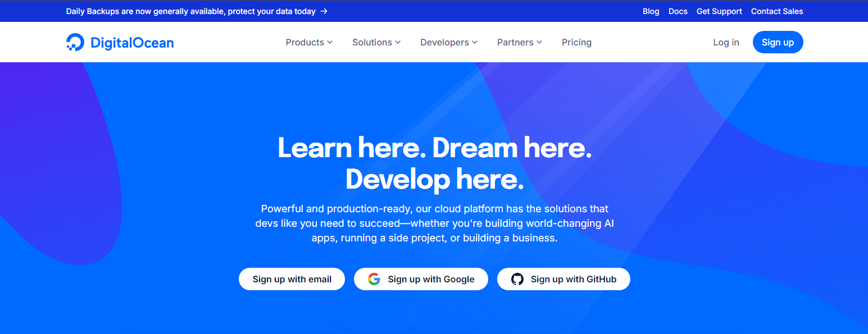Image resolution: width=868 pixels, height=334 pixels.
Task: Open the Blog link
Action: click(x=651, y=11)
